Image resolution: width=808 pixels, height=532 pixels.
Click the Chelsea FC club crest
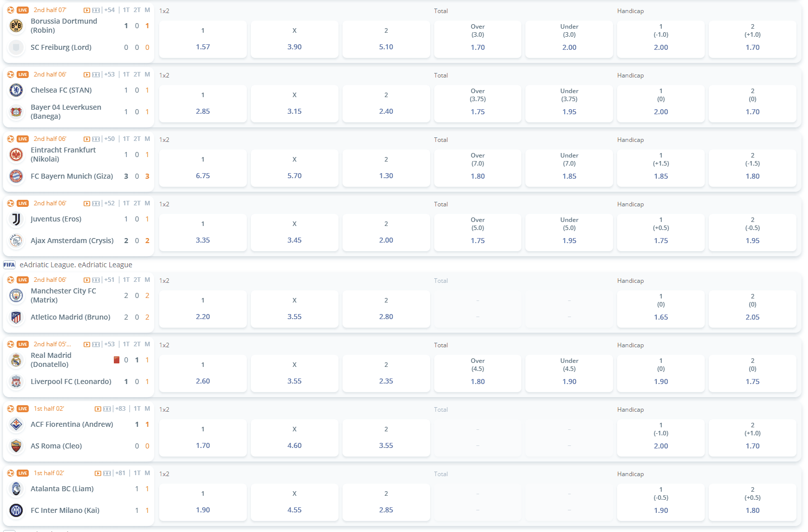coord(16,90)
